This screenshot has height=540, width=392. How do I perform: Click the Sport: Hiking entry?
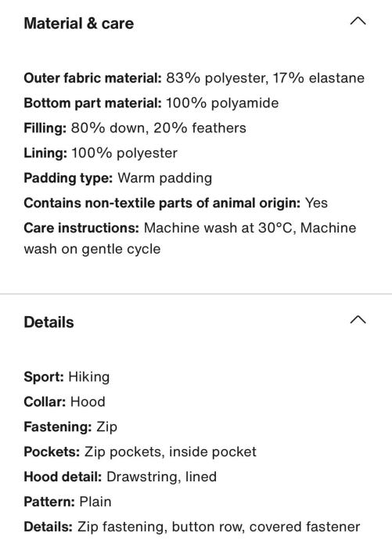pos(67,377)
